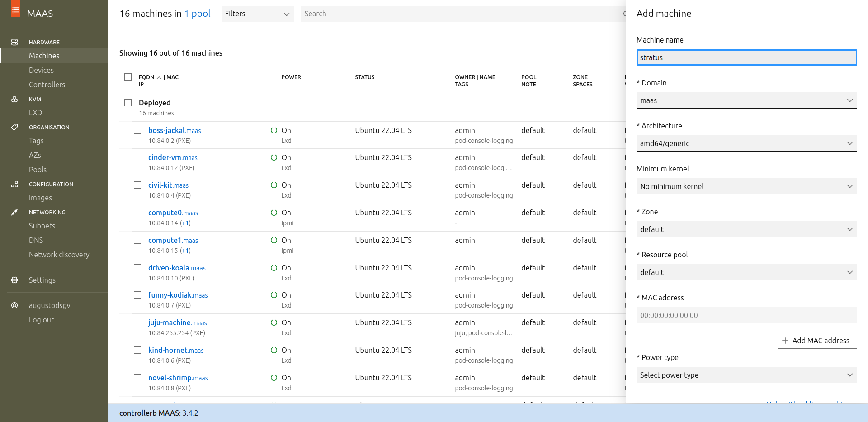
Task: Click the machine Search field
Action: (x=463, y=14)
